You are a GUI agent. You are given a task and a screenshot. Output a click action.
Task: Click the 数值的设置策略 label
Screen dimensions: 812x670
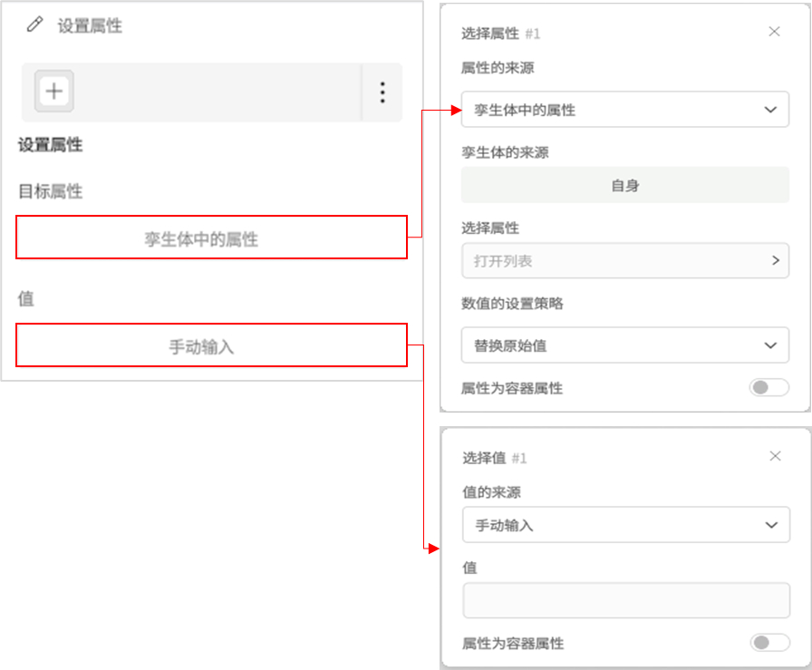pos(512,303)
